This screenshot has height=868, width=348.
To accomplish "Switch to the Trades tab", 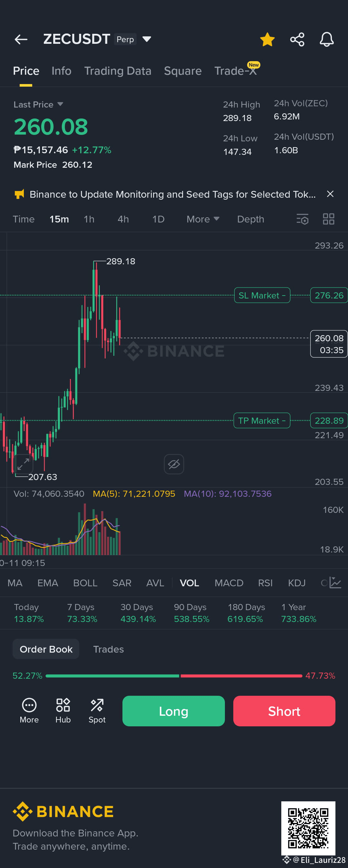I will tap(108, 649).
